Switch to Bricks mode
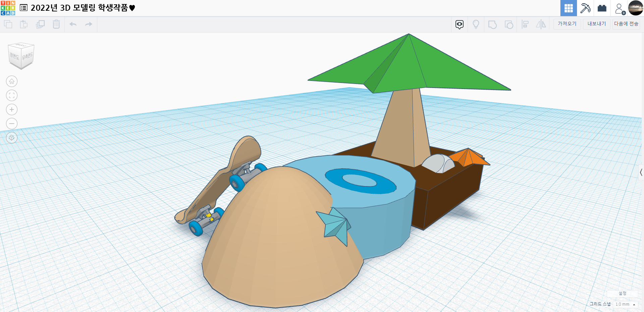This screenshot has height=312, width=644. (x=602, y=8)
